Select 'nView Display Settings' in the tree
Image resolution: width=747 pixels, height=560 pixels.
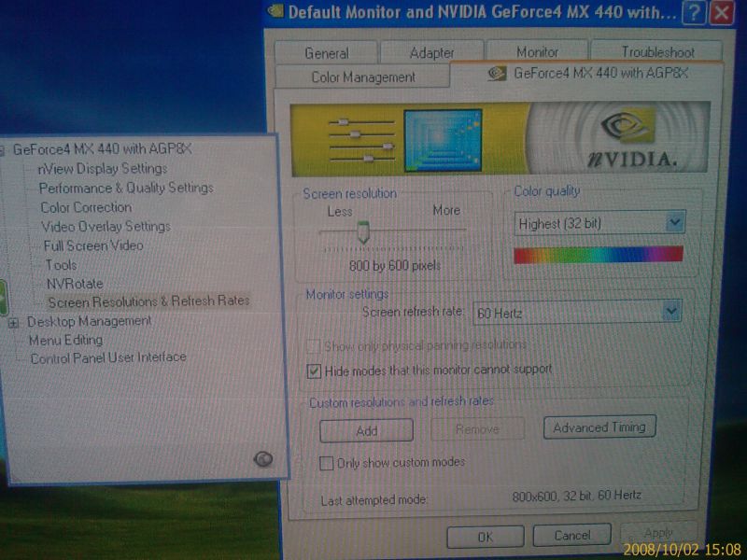coord(102,169)
